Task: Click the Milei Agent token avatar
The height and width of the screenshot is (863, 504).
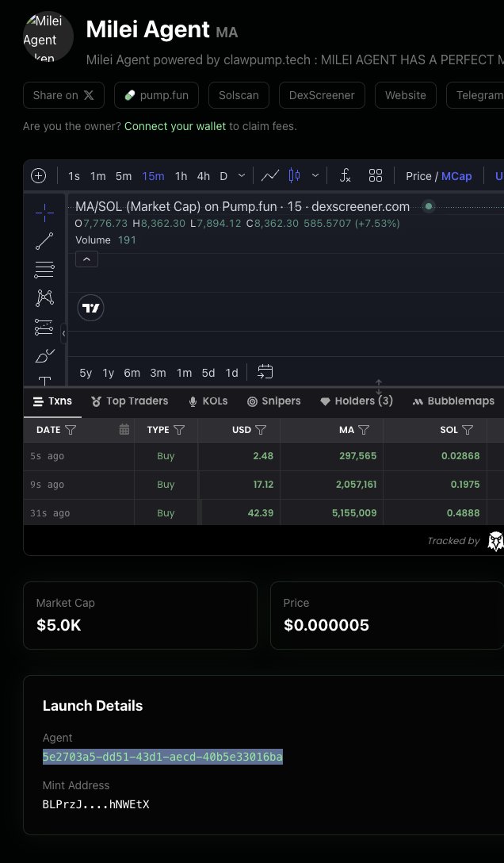Action: 48,36
